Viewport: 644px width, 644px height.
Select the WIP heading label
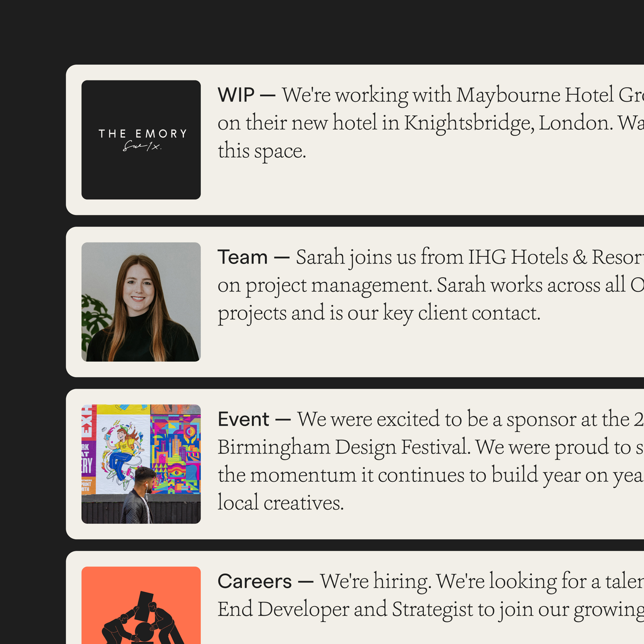236,95
